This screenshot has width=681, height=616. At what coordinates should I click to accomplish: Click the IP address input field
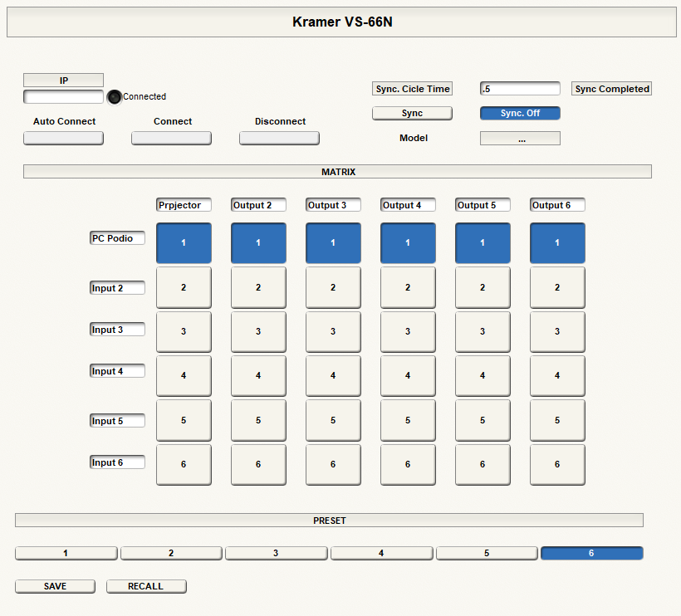coord(63,96)
